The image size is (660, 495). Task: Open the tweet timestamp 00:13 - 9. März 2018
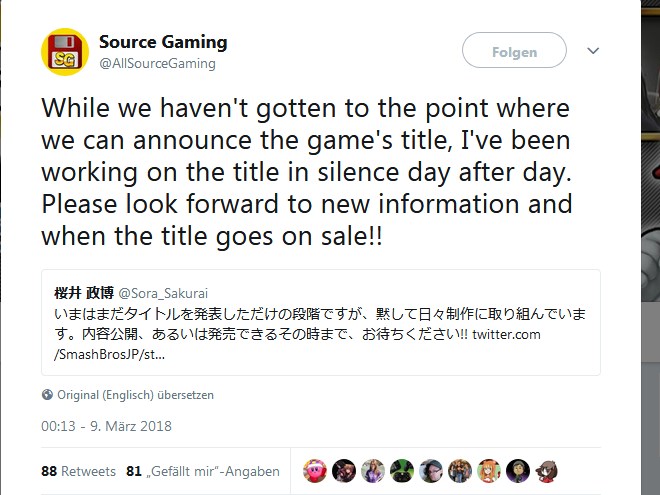(x=106, y=426)
